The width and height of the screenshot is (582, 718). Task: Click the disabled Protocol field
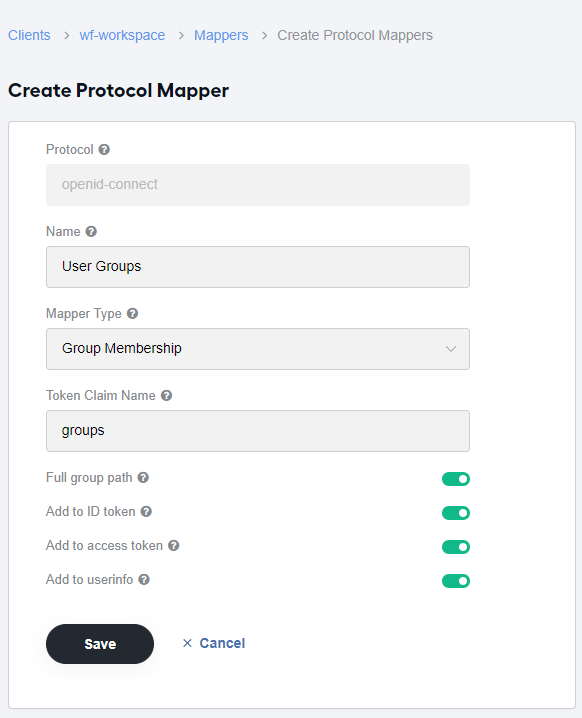(x=258, y=185)
